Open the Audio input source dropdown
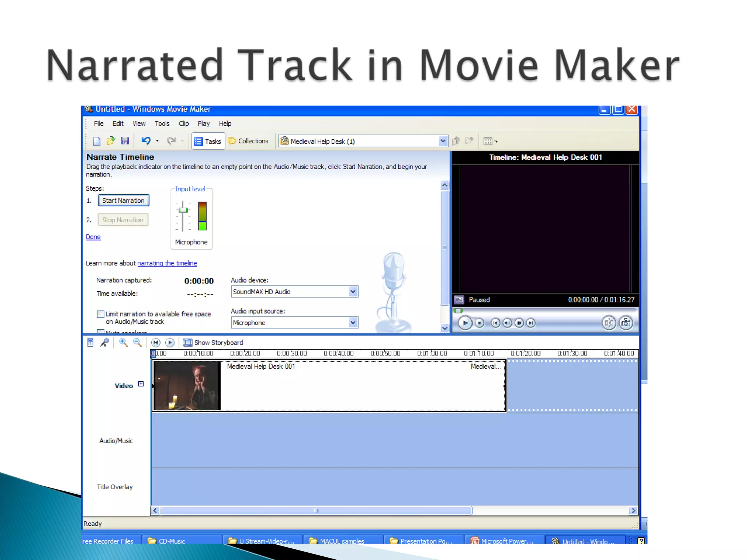Screen dimensions: 747x560 [352, 323]
